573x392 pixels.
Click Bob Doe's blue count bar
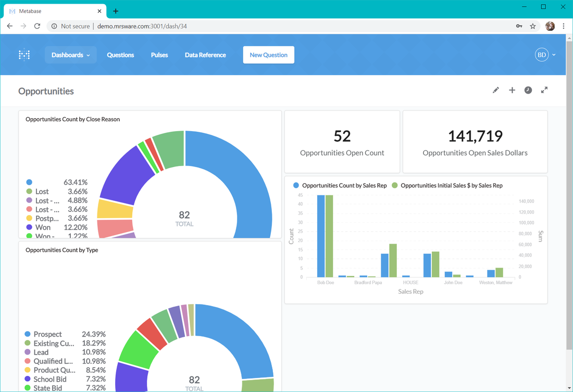(x=321, y=236)
